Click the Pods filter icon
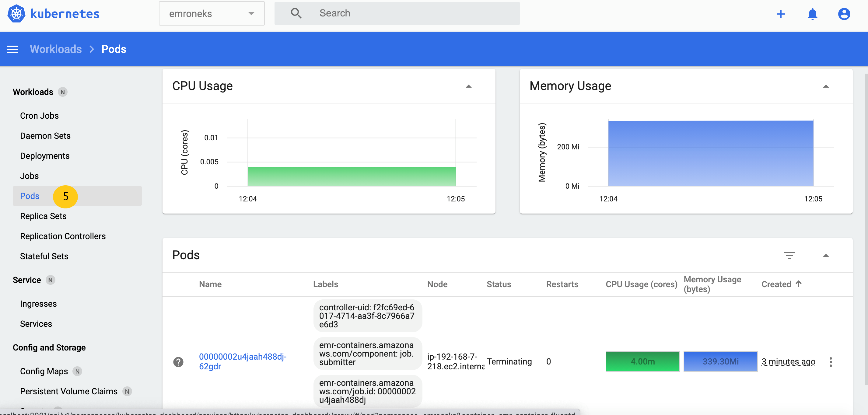868x415 pixels. (789, 255)
